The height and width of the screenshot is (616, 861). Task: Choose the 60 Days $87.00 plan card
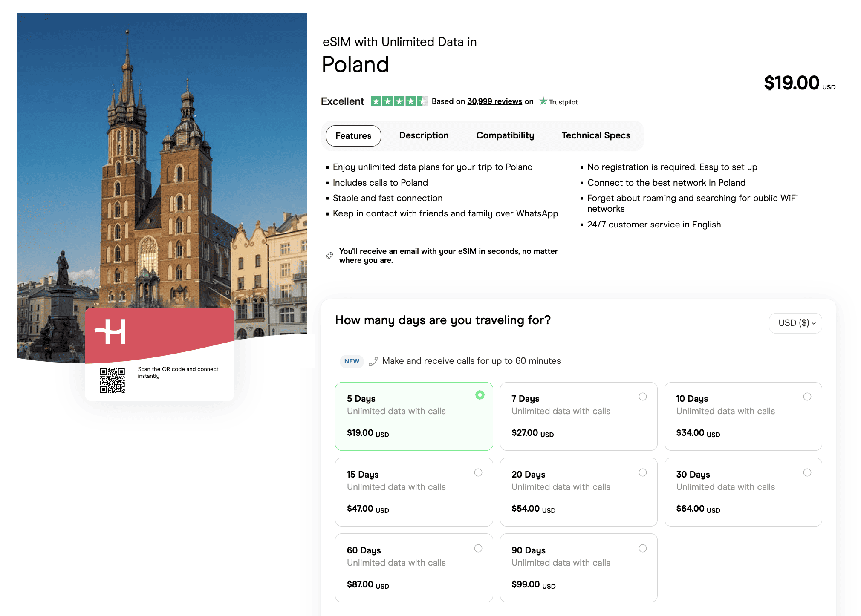(413, 567)
